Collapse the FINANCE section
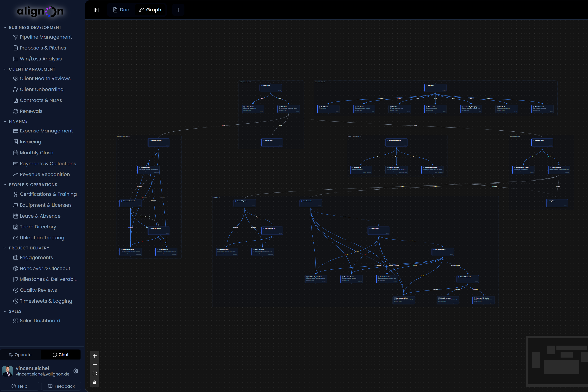The height and width of the screenshot is (392, 588). click(x=5, y=121)
